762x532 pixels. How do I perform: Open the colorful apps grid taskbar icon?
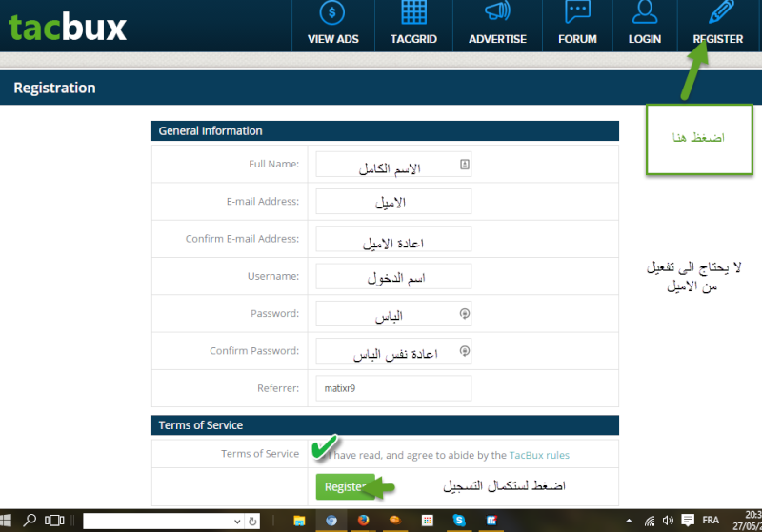[x=427, y=521]
